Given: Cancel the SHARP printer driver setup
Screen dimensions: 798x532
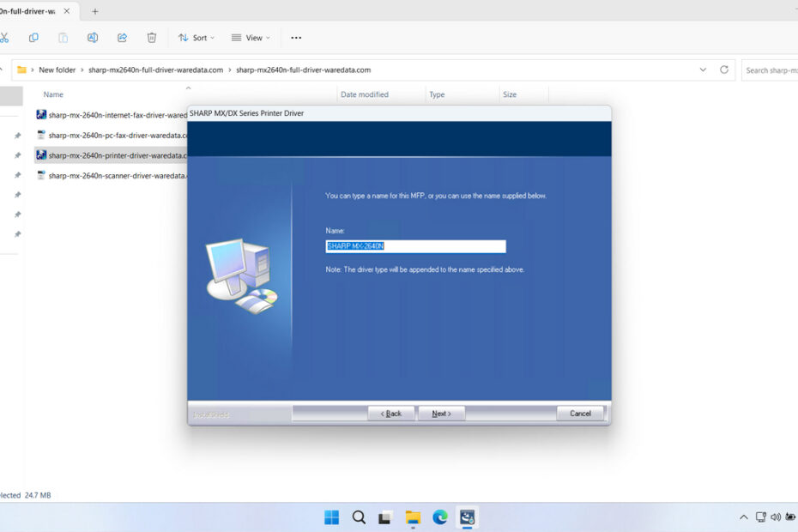Looking at the screenshot, I should [x=580, y=414].
